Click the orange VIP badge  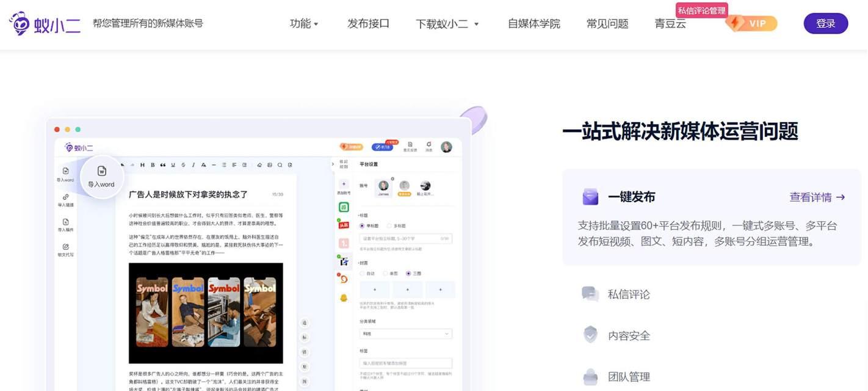click(x=751, y=23)
